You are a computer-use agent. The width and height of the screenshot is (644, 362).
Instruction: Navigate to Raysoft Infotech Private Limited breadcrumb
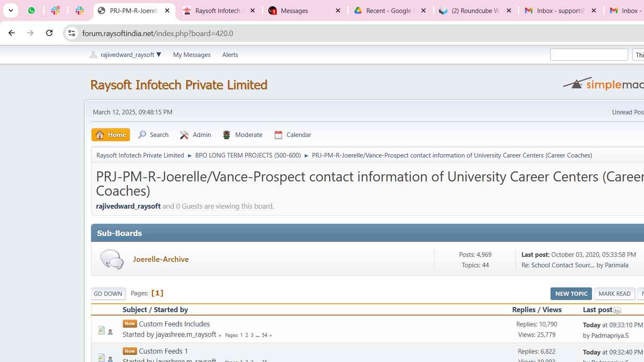140,155
